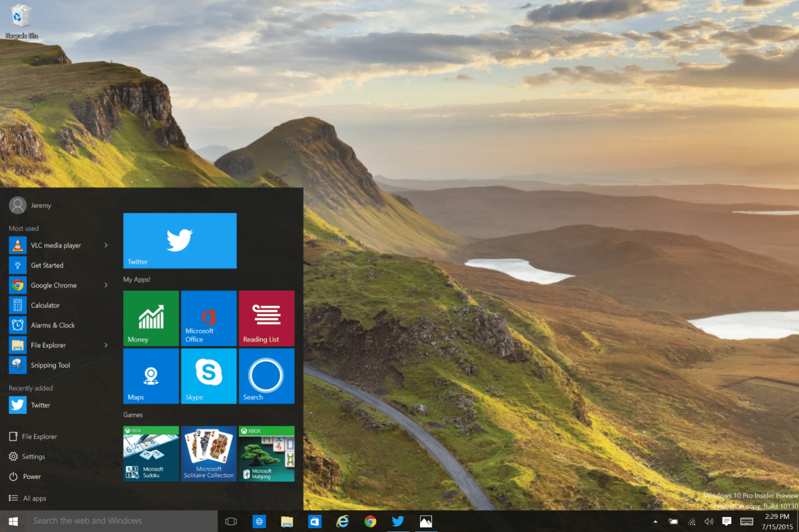Show hidden icons in the system tray
The width and height of the screenshot is (799, 532).
655,521
